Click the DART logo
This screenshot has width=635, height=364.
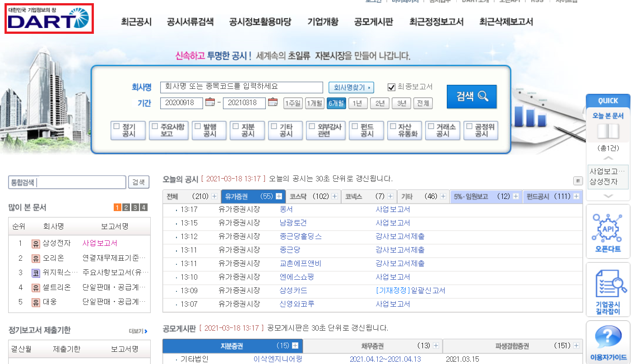49,18
